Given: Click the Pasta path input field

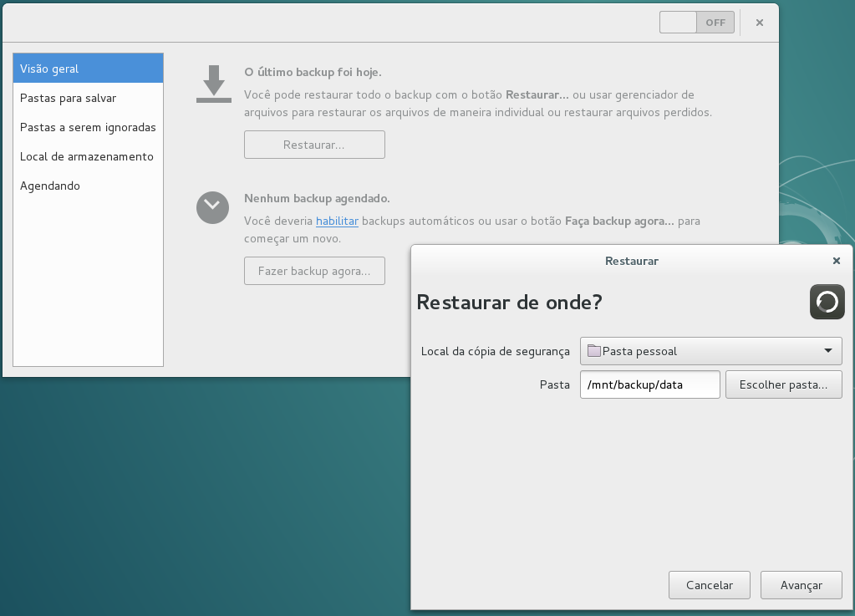Looking at the screenshot, I should point(649,384).
